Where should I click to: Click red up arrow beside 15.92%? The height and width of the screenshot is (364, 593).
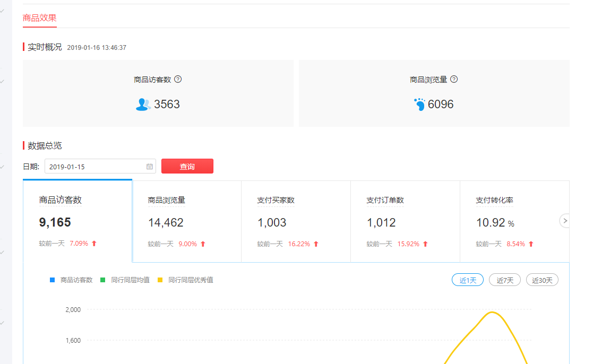pyautogui.click(x=425, y=244)
